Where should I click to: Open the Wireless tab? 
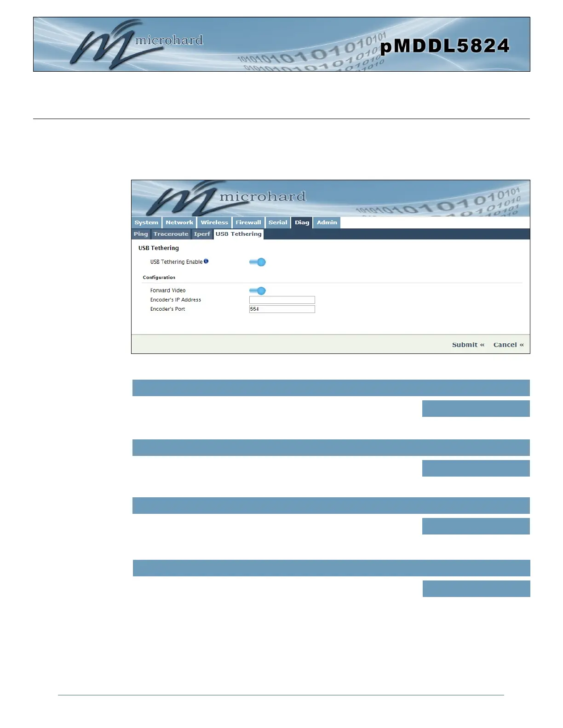(x=214, y=222)
